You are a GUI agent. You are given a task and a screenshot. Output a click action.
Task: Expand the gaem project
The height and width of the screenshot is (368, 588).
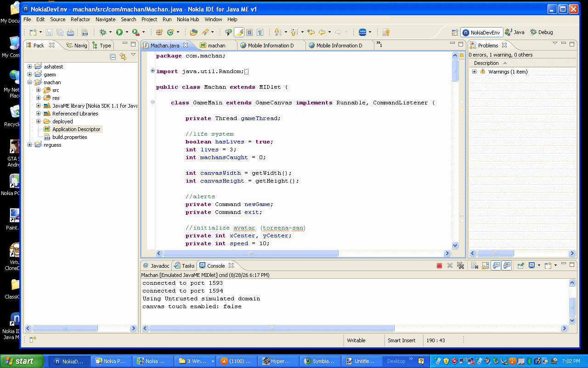[x=30, y=75]
